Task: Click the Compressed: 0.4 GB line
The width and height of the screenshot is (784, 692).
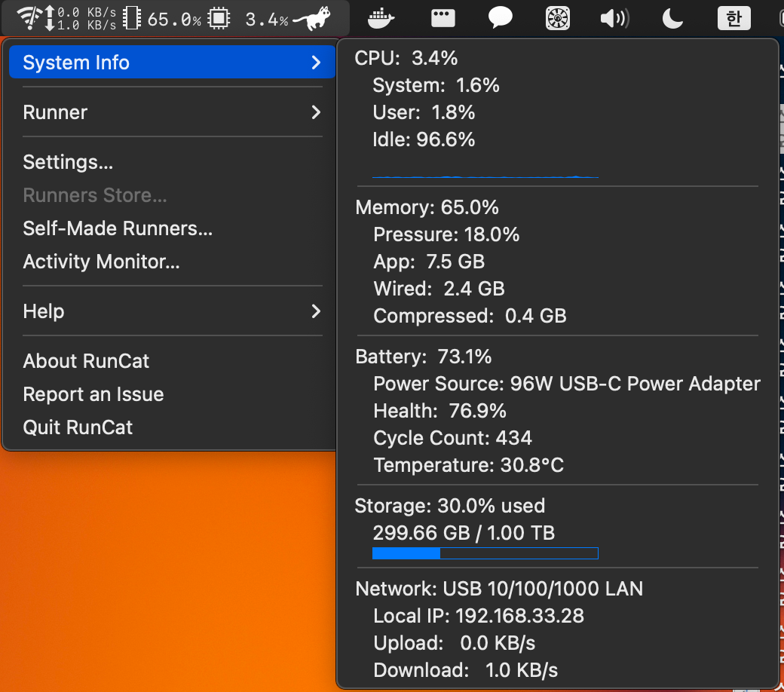Action: [470, 316]
